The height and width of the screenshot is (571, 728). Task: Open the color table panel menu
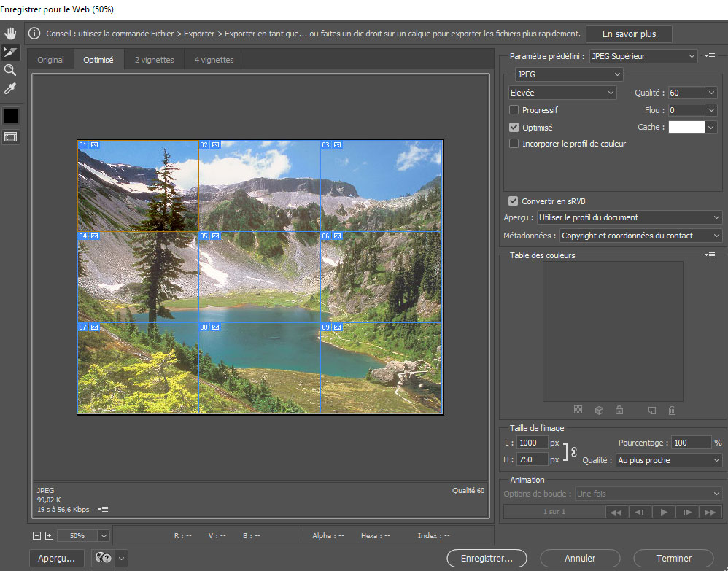[x=710, y=255]
